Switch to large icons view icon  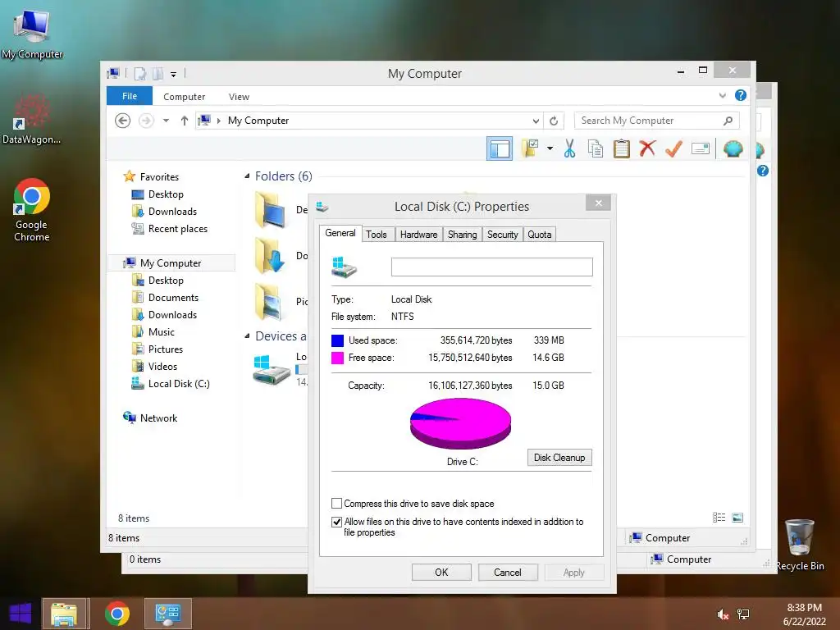coord(737,517)
